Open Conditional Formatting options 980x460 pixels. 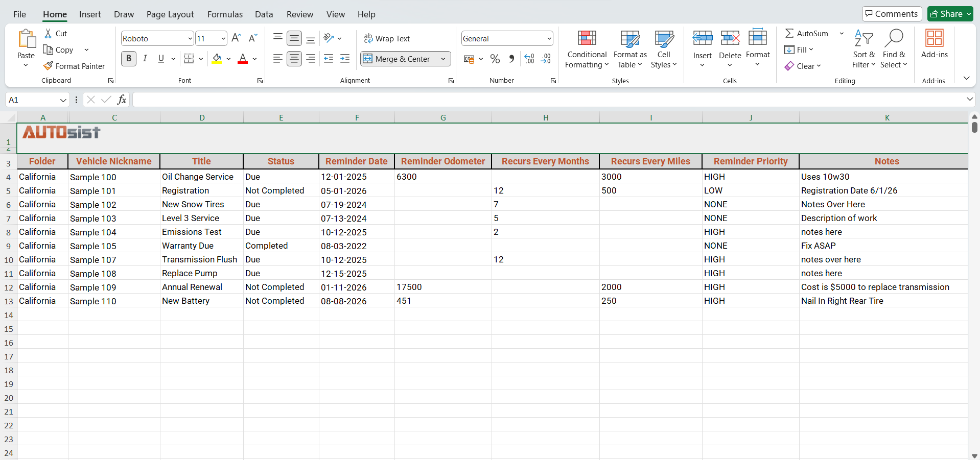[x=586, y=50]
